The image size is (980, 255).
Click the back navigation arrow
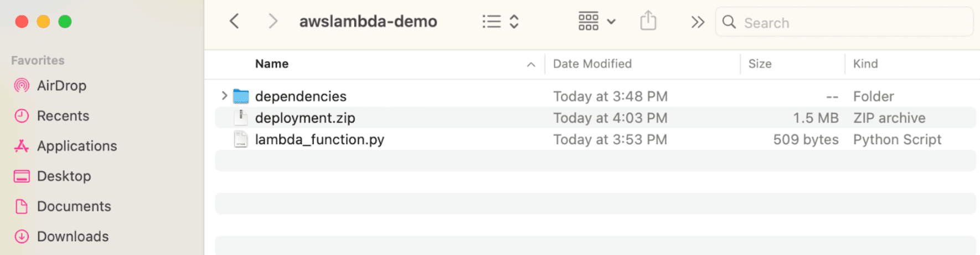tap(234, 22)
